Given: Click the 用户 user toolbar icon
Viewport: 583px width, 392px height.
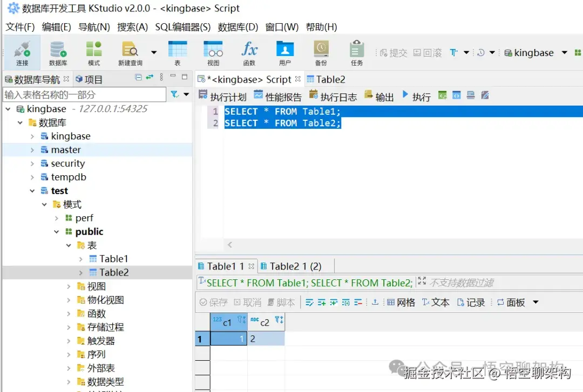Looking at the screenshot, I should pos(285,53).
